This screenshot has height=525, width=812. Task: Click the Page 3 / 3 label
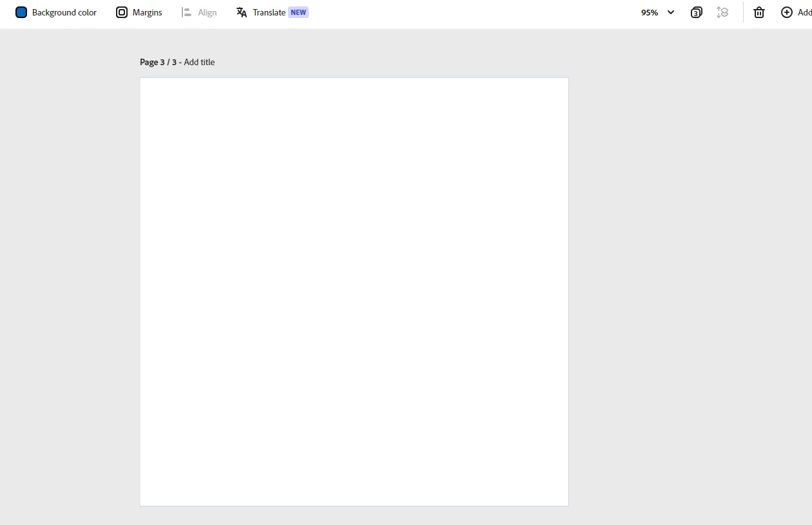point(158,62)
